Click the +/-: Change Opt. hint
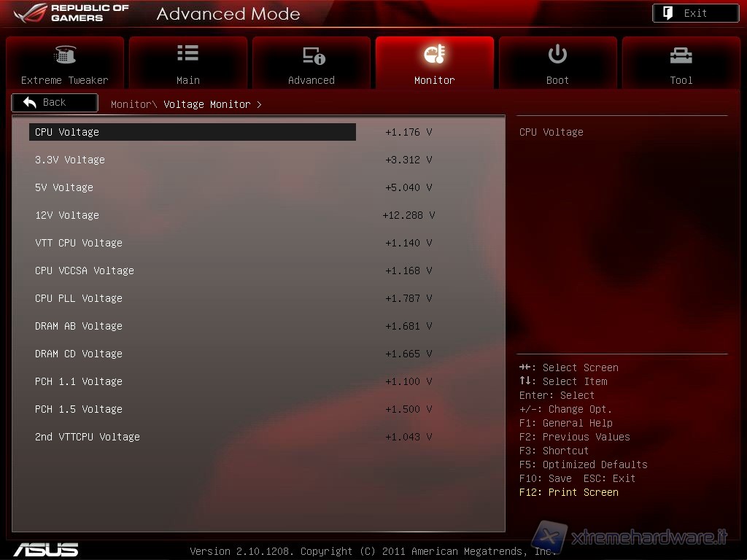The width and height of the screenshot is (747, 560). [565, 409]
